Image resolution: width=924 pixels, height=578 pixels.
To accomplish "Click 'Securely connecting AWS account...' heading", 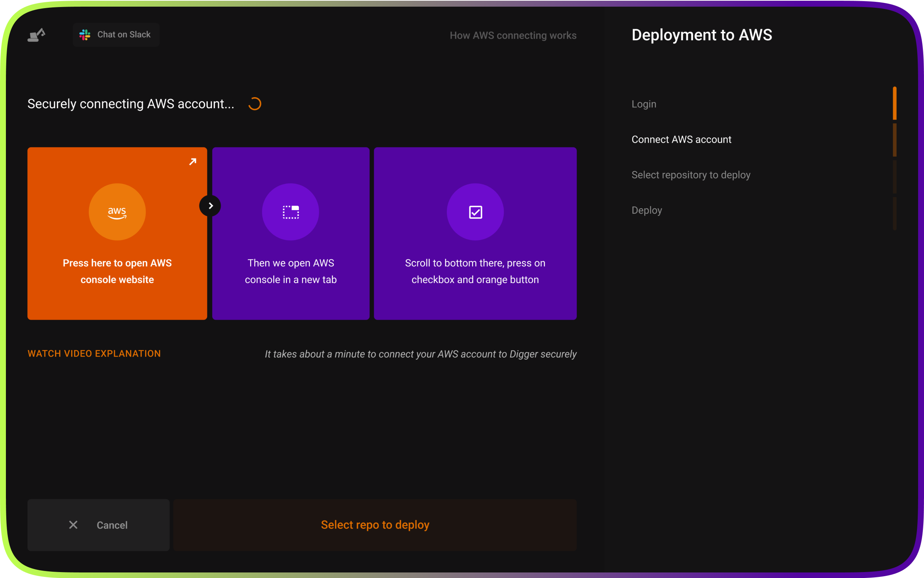I will [131, 103].
